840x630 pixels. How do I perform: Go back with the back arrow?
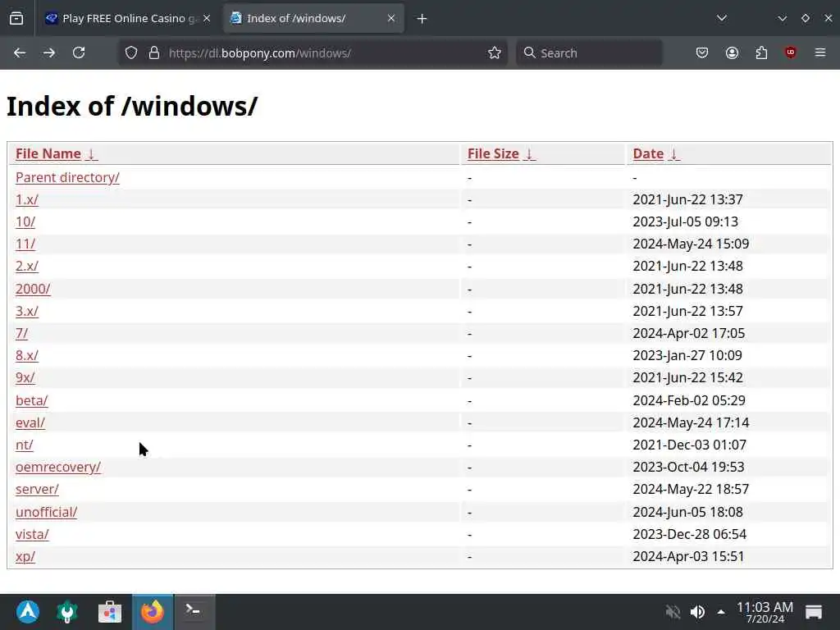tap(20, 52)
